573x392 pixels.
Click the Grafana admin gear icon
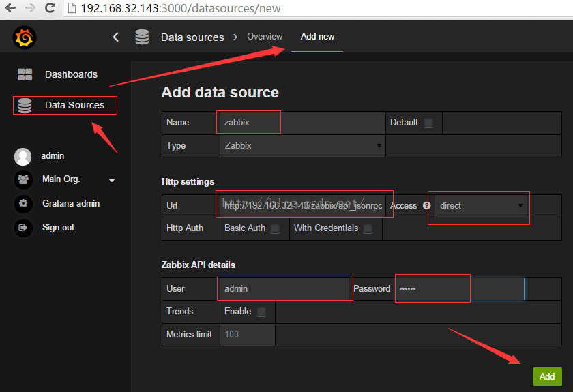point(23,203)
